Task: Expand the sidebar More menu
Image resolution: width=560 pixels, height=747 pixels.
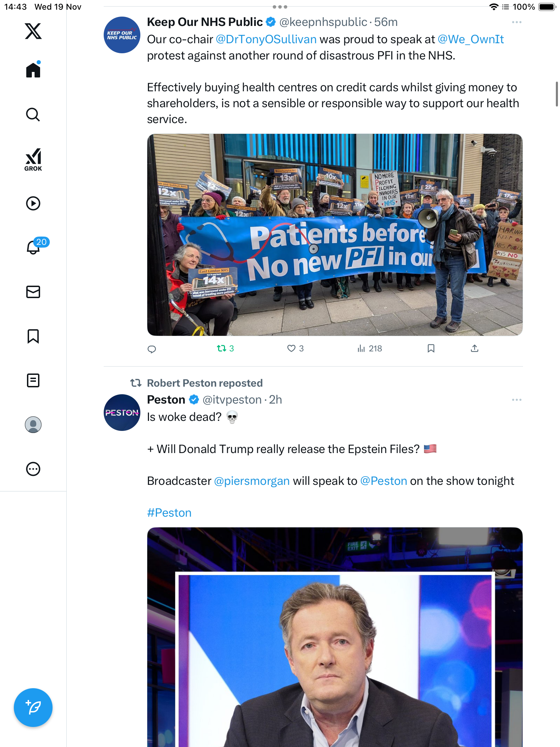Action: 33,469
